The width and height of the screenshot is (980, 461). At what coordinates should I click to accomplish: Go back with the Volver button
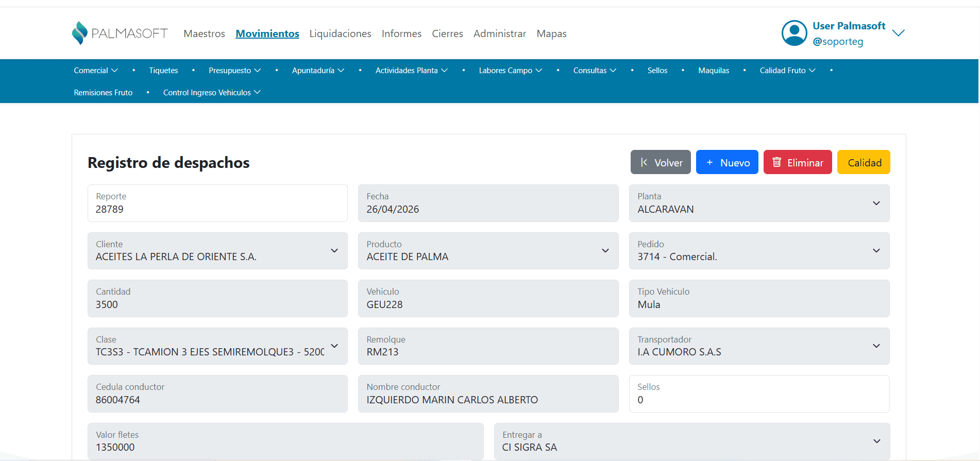click(x=660, y=162)
